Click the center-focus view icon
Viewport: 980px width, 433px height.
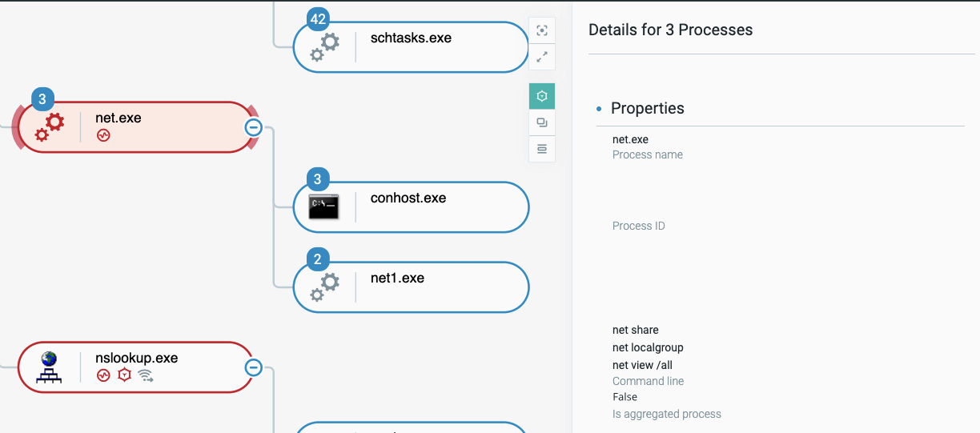pos(542,30)
